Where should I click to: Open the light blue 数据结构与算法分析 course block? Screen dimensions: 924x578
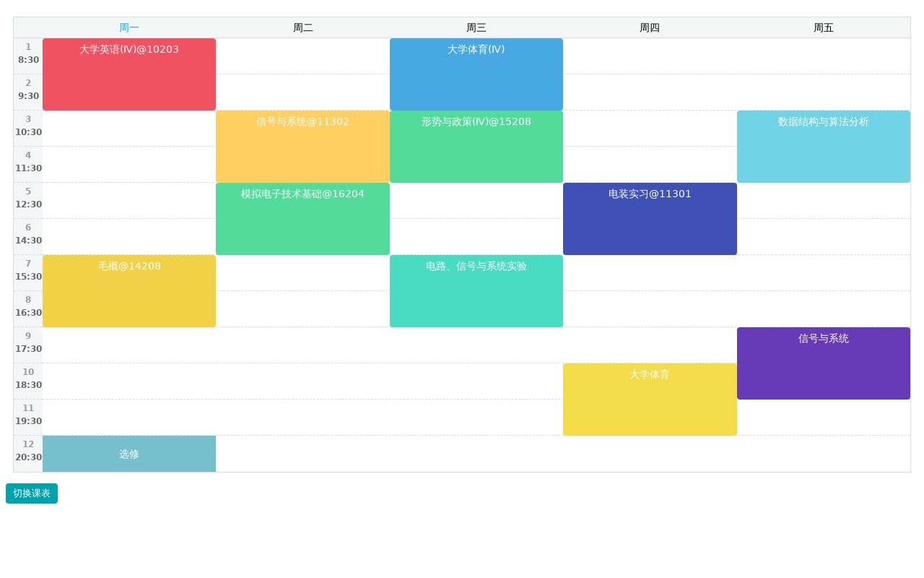(x=824, y=147)
